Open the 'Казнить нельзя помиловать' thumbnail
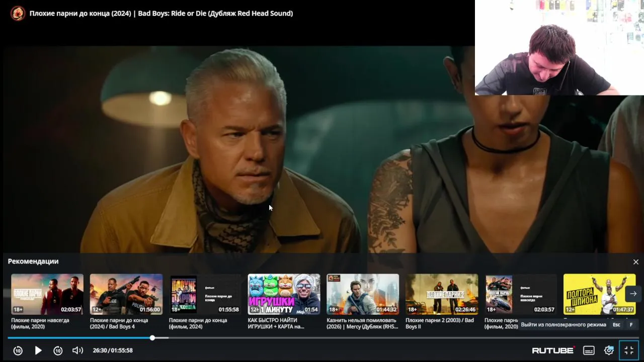Image resolution: width=644 pixels, height=362 pixels. coord(363,294)
